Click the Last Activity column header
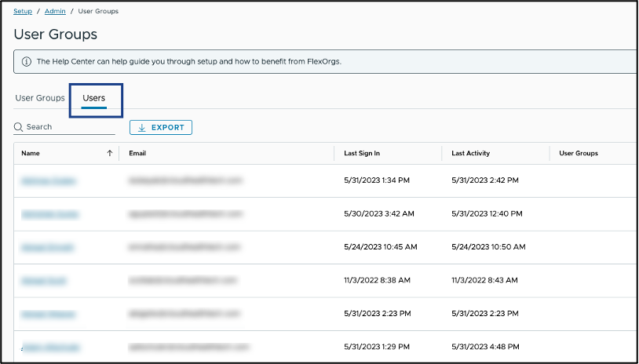 click(x=471, y=154)
